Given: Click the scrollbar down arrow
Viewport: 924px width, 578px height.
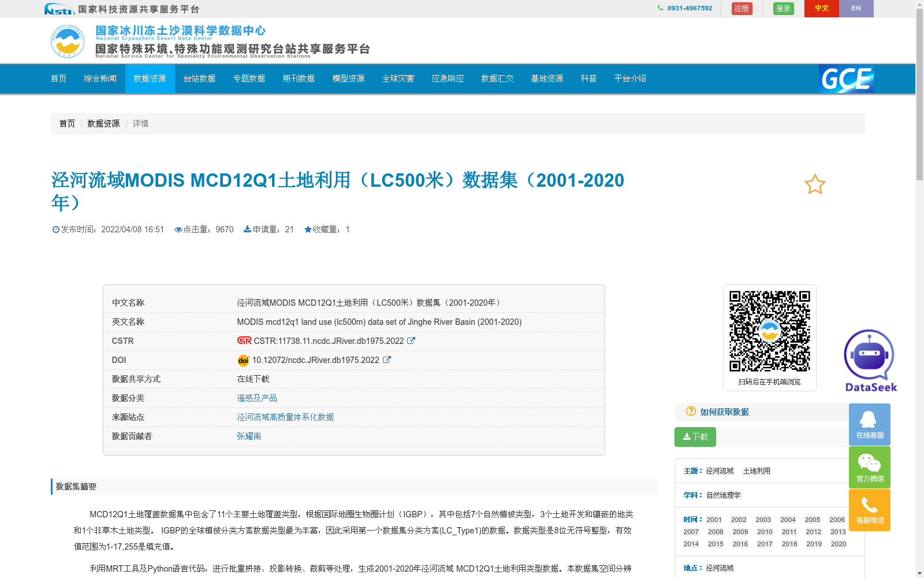Looking at the screenshot, I should point(919,573).
